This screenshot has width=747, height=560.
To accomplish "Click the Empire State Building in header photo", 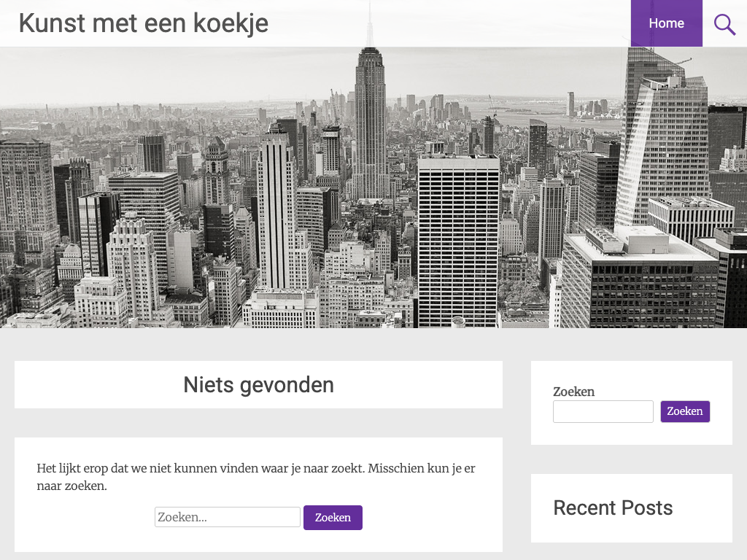I will (x=371, y=124).
